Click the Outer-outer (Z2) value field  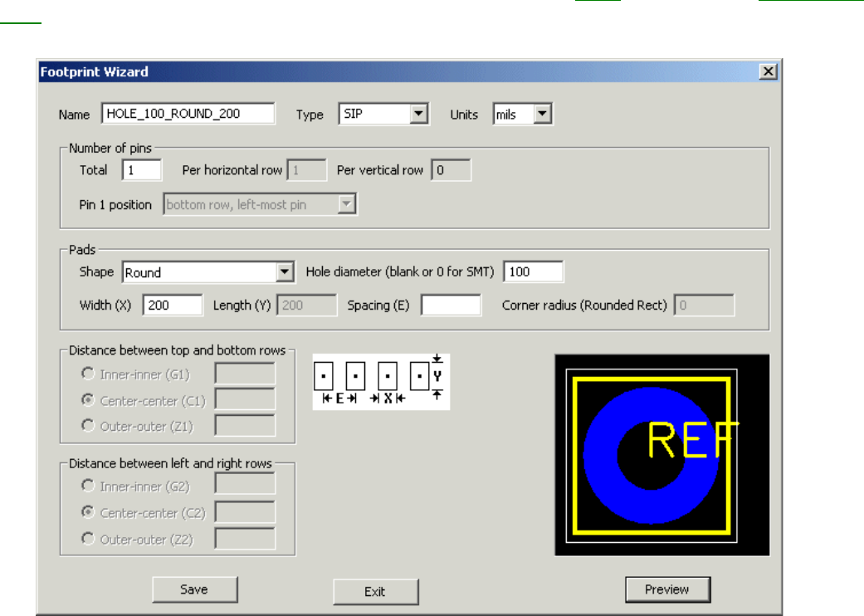coord(245,538)
